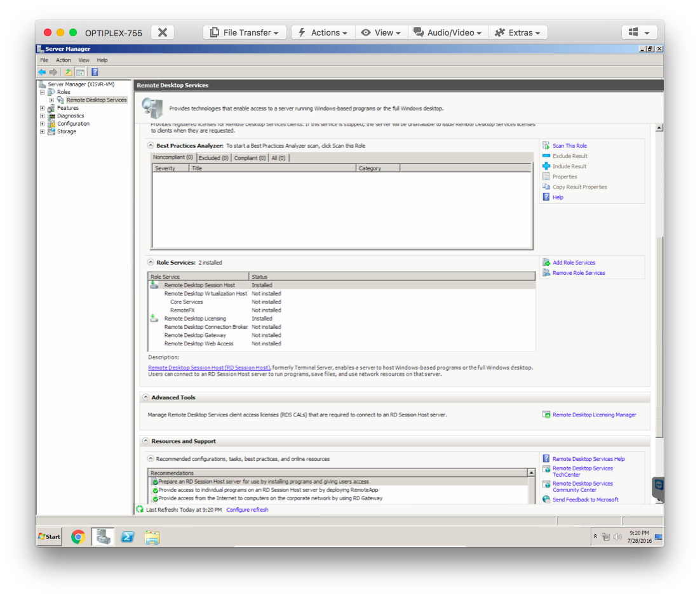
Task: Expand the Features tree node
Action: [43, 108]
